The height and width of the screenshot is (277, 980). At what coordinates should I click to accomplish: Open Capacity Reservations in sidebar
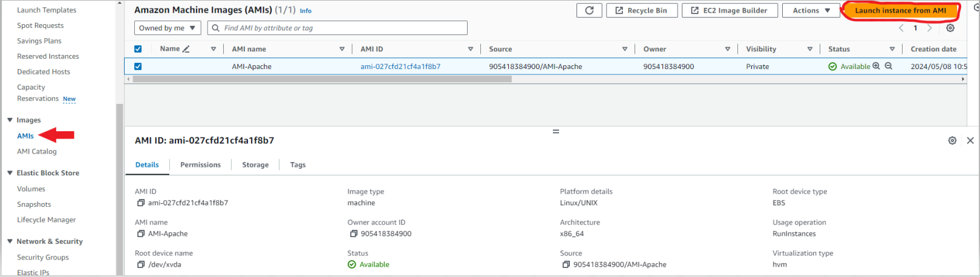(x=38, y=93)
